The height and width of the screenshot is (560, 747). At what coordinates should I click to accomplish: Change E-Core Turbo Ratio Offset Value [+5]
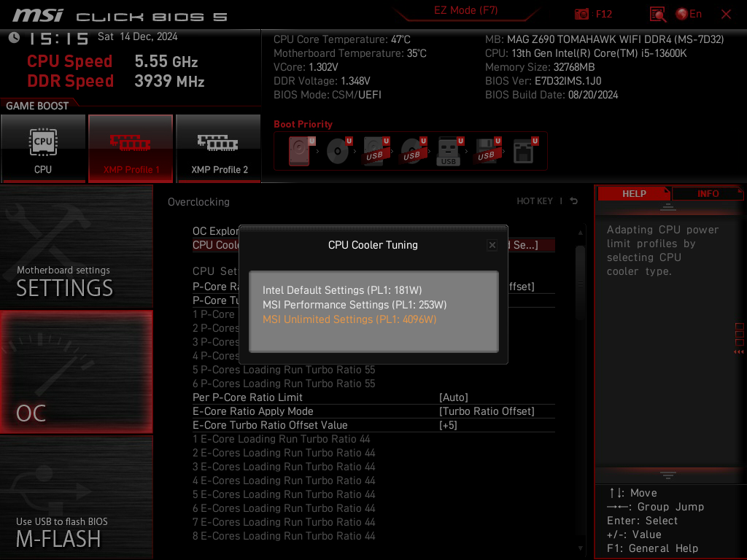pyautogui.click(x=448, y=425)
